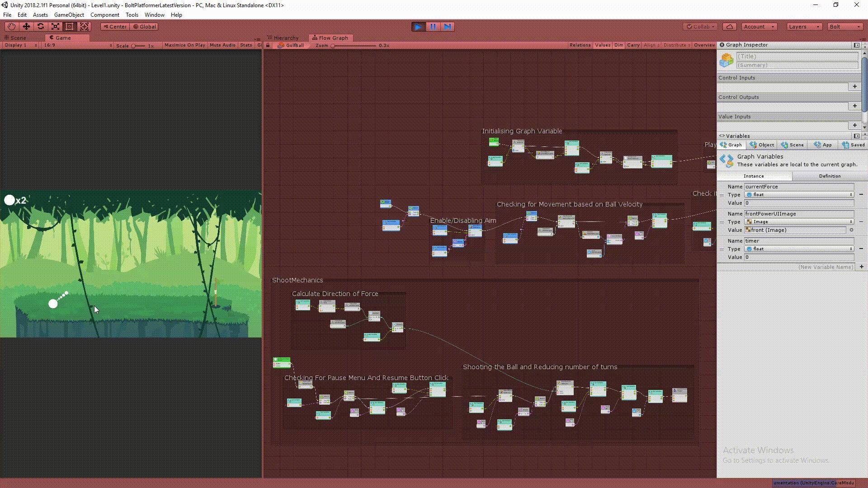Select the Scale tool

pos(55,27)
